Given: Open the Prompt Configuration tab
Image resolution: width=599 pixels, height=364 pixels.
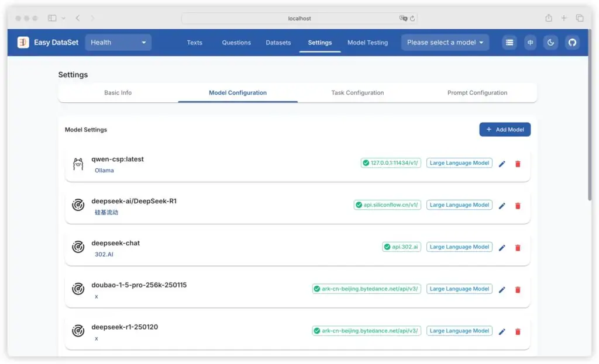Looking at the screenshot, I should coord(476,92).
